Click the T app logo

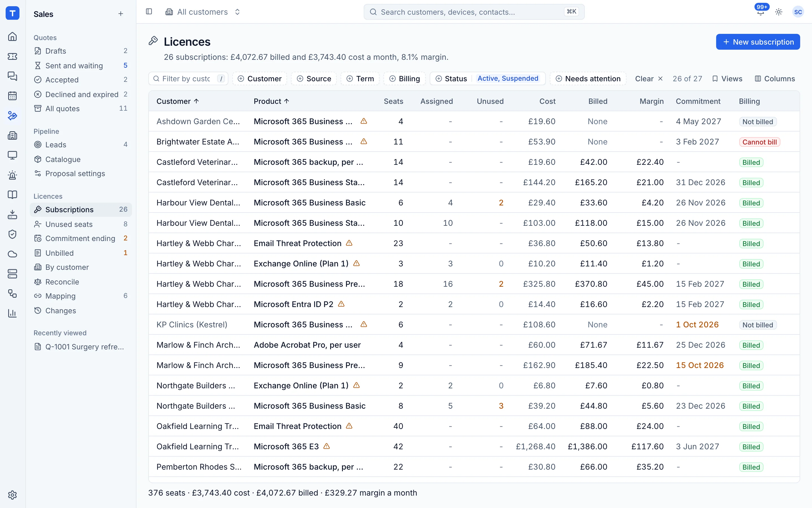click(12, 13)
